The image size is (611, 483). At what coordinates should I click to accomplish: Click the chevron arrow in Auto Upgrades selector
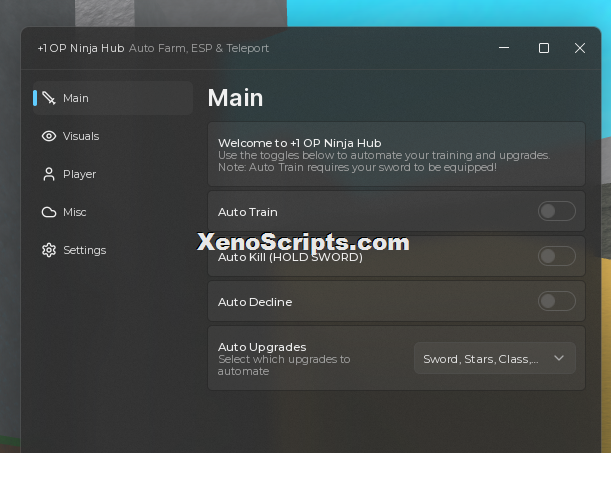559,358
